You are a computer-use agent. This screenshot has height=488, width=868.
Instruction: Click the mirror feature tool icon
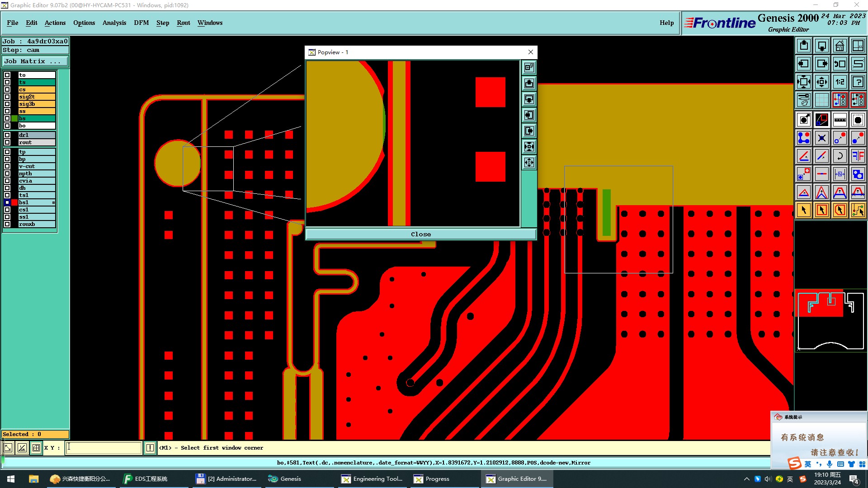click(858, 156)
